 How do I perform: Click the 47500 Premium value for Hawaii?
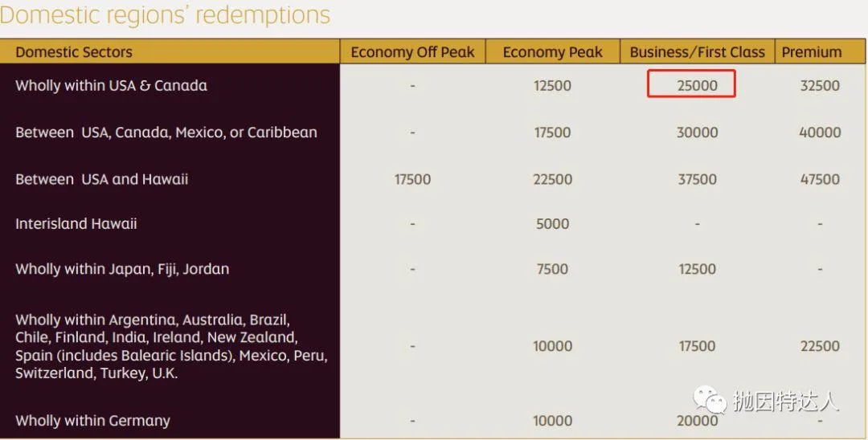(820, 179)
